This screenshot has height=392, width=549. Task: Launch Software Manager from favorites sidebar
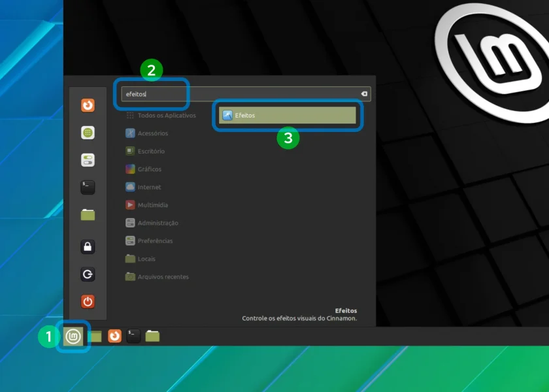[88, 133]
